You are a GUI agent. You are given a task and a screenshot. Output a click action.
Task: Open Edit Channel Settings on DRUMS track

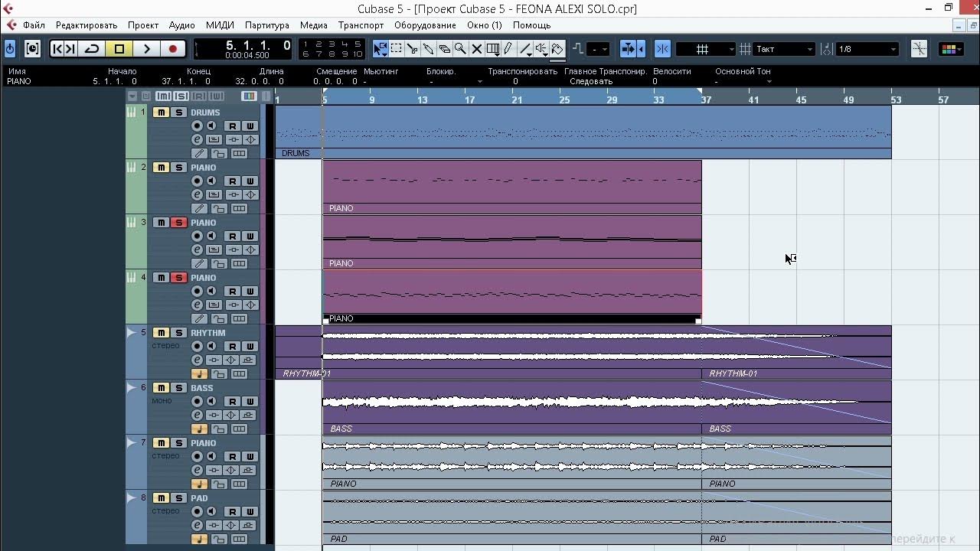(x=198, y=140)
